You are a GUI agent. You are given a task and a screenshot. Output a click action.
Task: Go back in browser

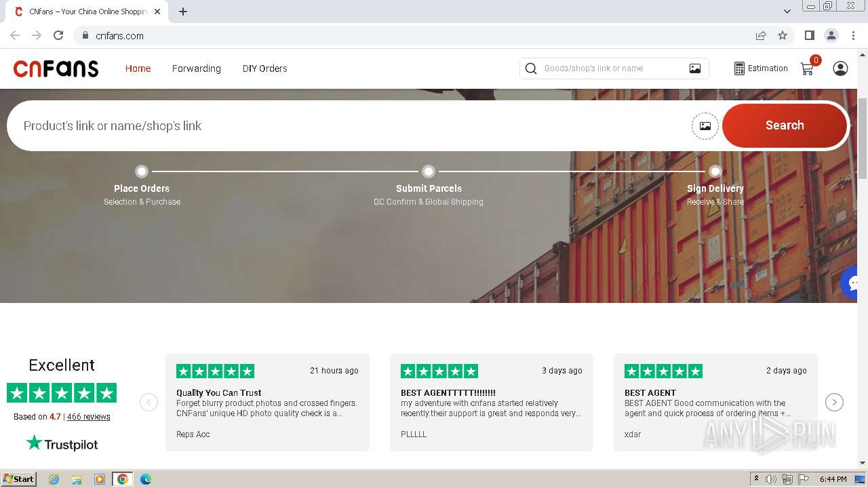tap(15, 36)
